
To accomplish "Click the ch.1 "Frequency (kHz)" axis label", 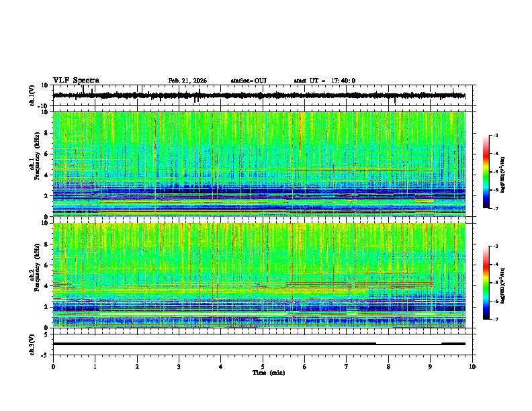I will point(37,156).
